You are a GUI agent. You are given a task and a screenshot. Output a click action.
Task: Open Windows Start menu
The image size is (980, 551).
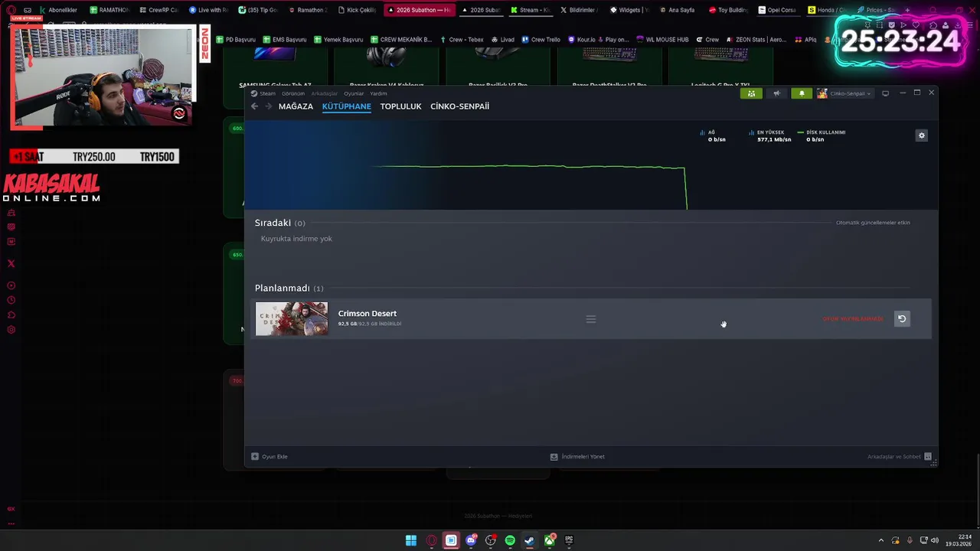pos(411,540)
